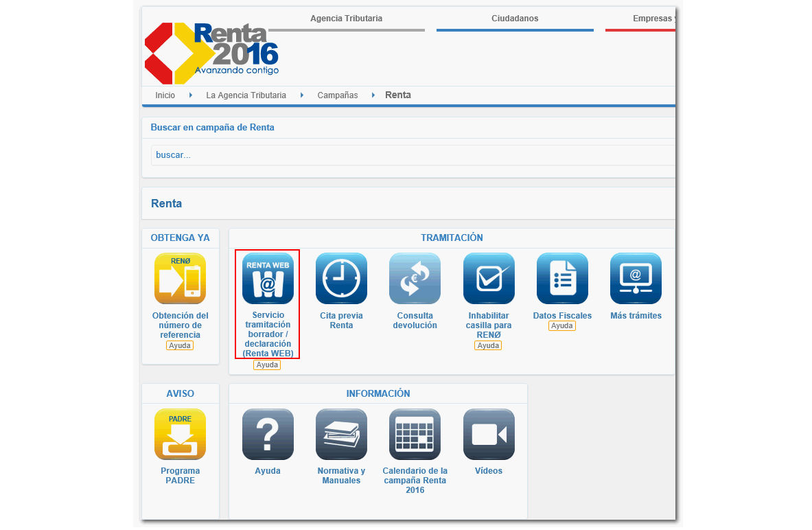This screenshot has width=812, height=530.
Task: Open the Normativa y Manuales books icon
Action: [x=341, y=434]
